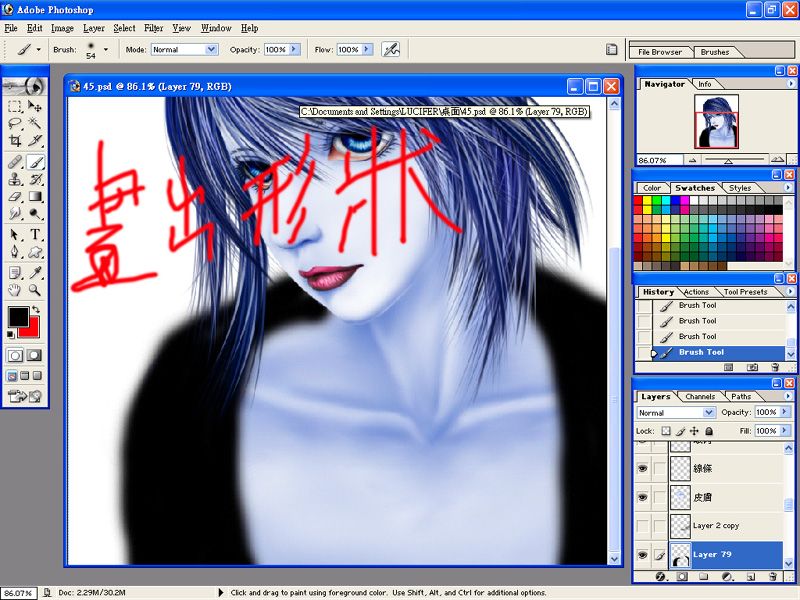Select the Notes tool
Image resolution: width=800 pixels, height=600 pixels.
pyautogui.click(x=15, y=273)
